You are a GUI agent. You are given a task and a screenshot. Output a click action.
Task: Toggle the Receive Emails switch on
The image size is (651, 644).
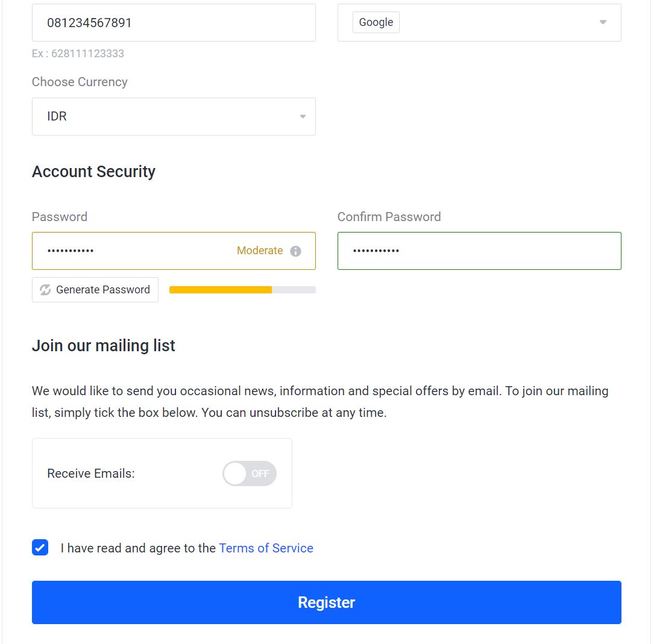(249, 474)
